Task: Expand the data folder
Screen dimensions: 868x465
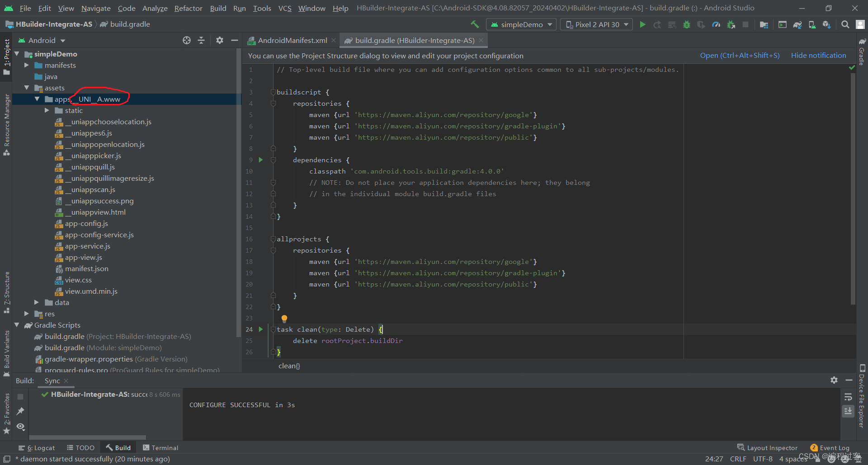Action: 37,302
